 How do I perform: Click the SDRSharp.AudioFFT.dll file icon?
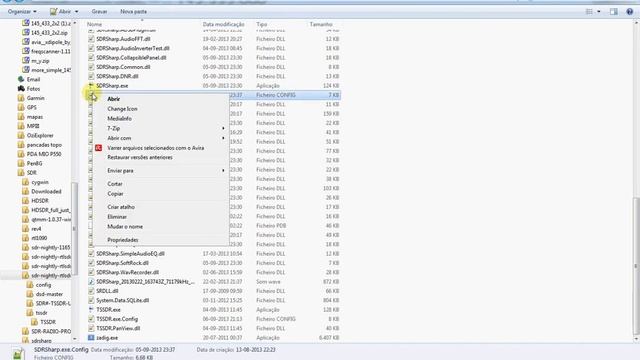coord(91,39)
